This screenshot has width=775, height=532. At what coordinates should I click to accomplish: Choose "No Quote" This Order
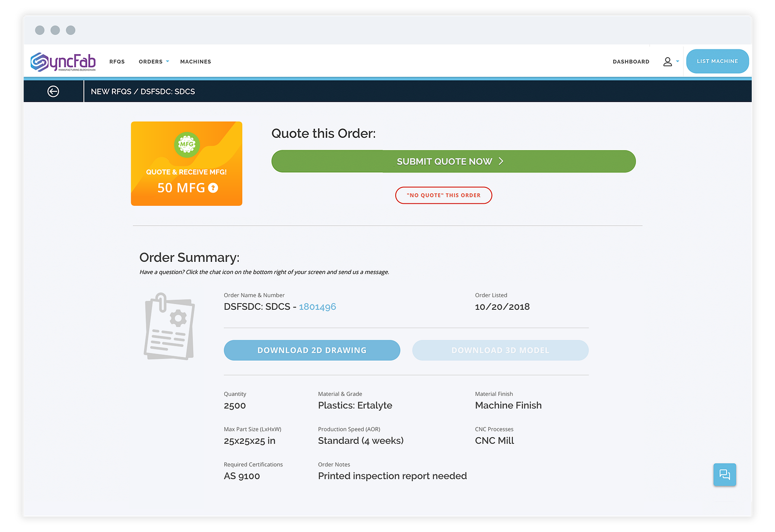(x=444, y=195)
